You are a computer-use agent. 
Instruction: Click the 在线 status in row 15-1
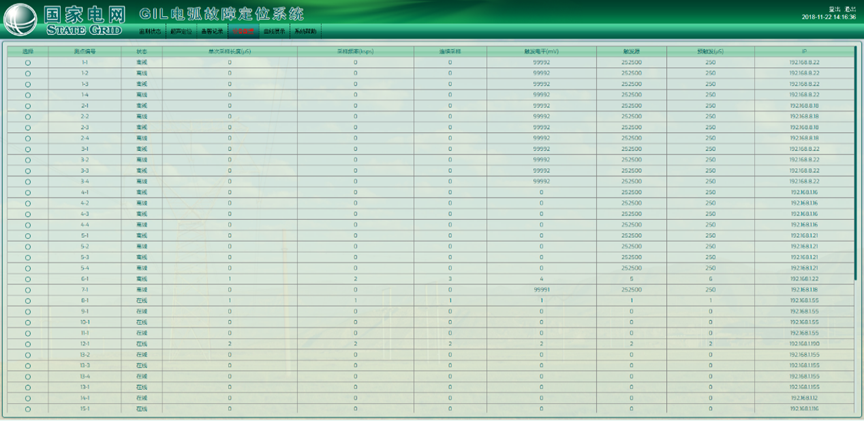tap(142, 409)
